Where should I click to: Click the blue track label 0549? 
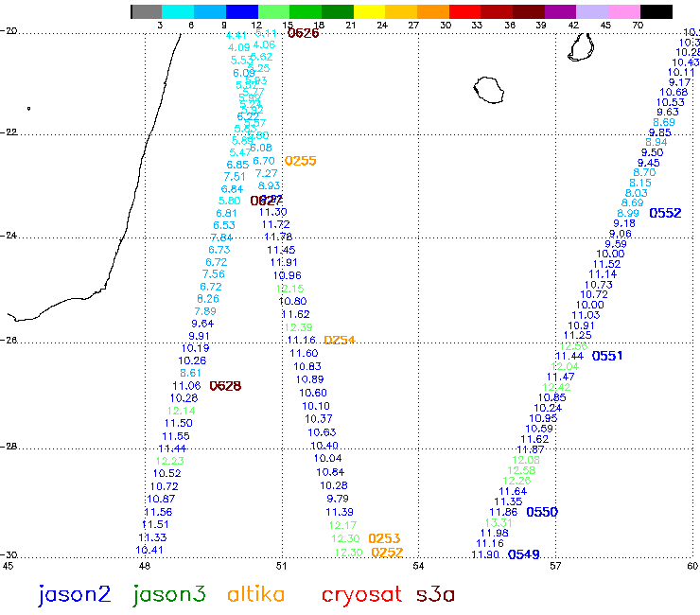(524, 554)
